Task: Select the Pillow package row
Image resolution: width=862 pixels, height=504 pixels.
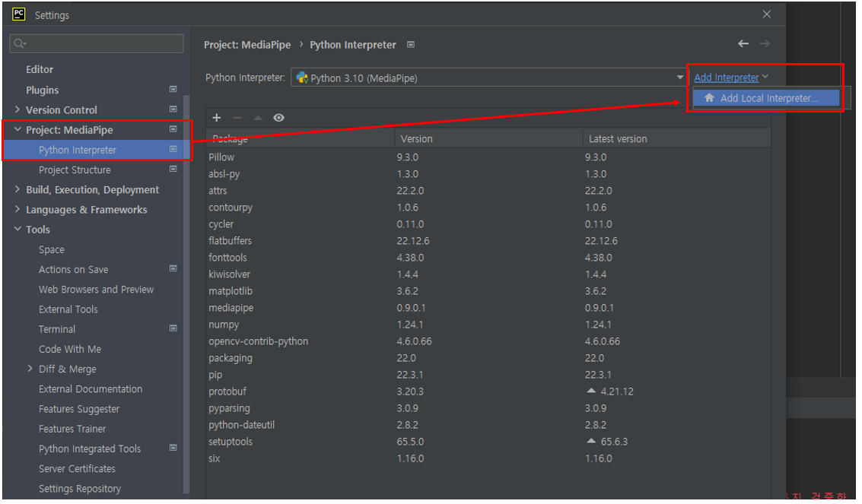Action: (x=488, y=157)
